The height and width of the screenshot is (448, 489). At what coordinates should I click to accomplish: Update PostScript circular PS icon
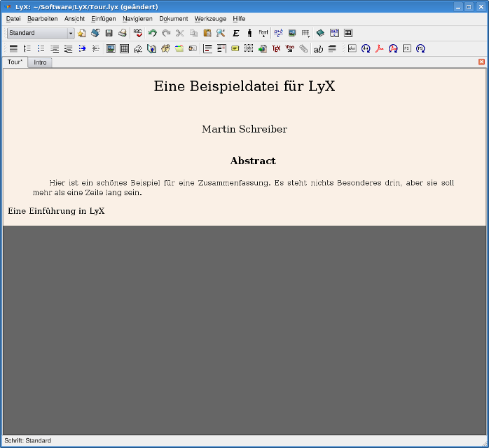coord(421,48)
